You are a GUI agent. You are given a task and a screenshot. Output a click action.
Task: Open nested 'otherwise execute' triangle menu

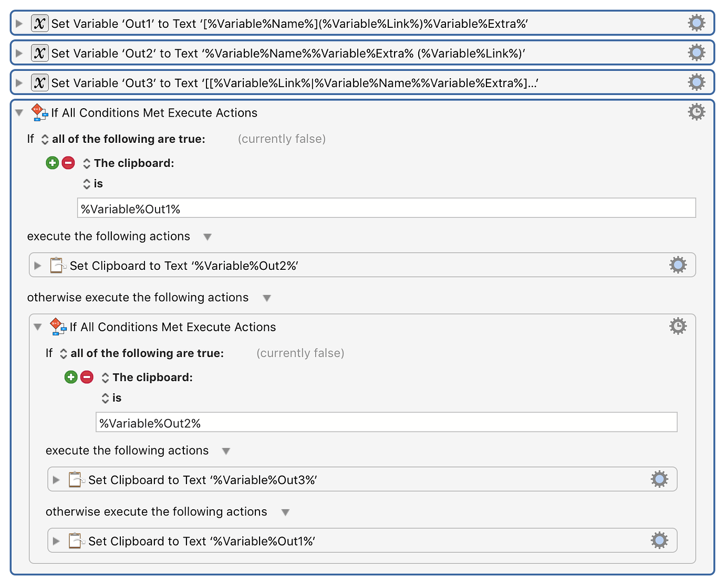[x=285, y=512]
